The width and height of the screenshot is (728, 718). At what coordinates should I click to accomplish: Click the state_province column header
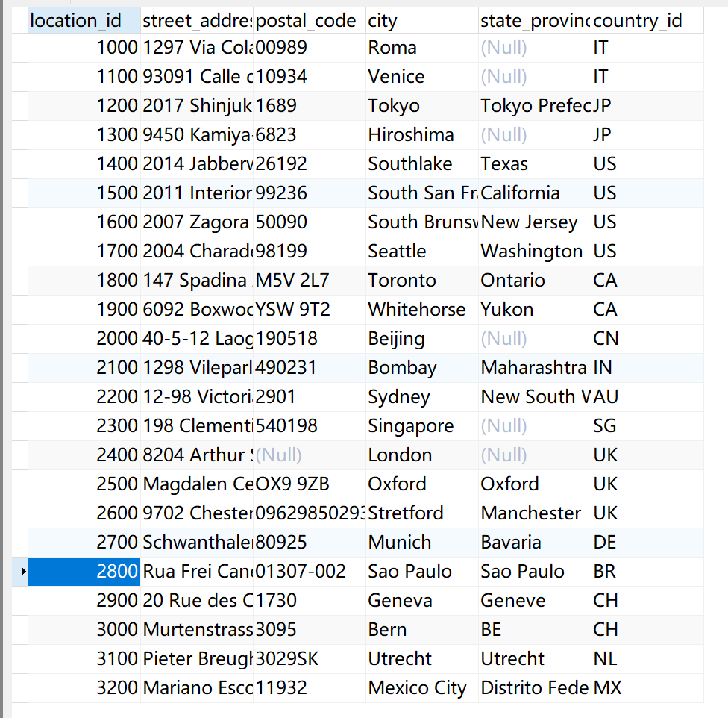(534, 21)
